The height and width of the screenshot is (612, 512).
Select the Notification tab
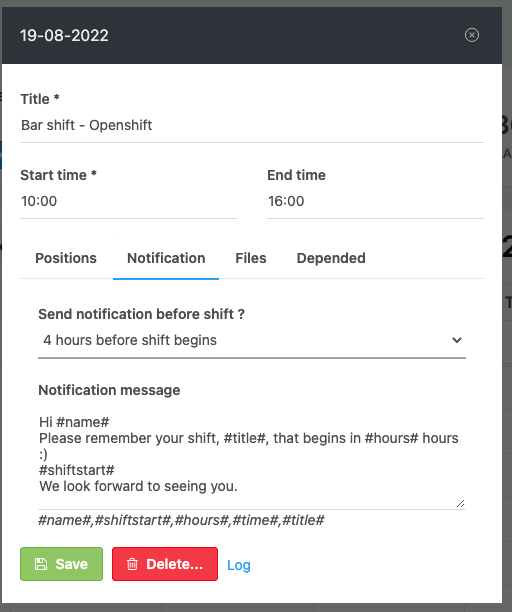tap(166, 258)
